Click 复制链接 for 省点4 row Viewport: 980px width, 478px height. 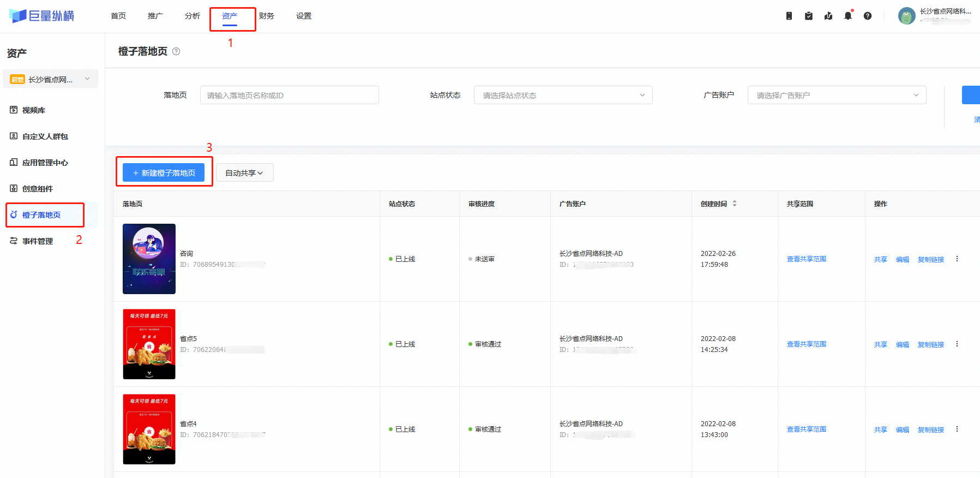point(931,430)
